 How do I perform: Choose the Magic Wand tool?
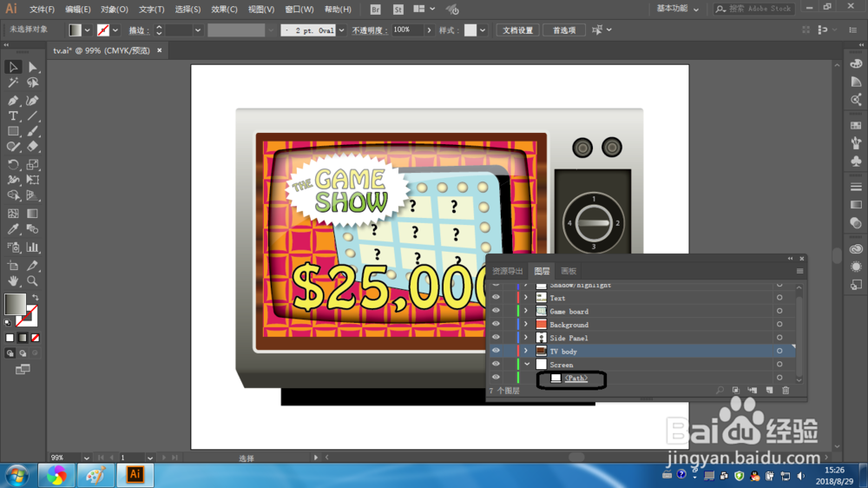click(x=13, y=82)
